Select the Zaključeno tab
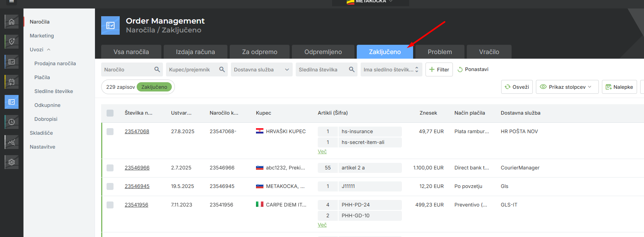Screen dimensions: 644x237 tap(385, 52)
